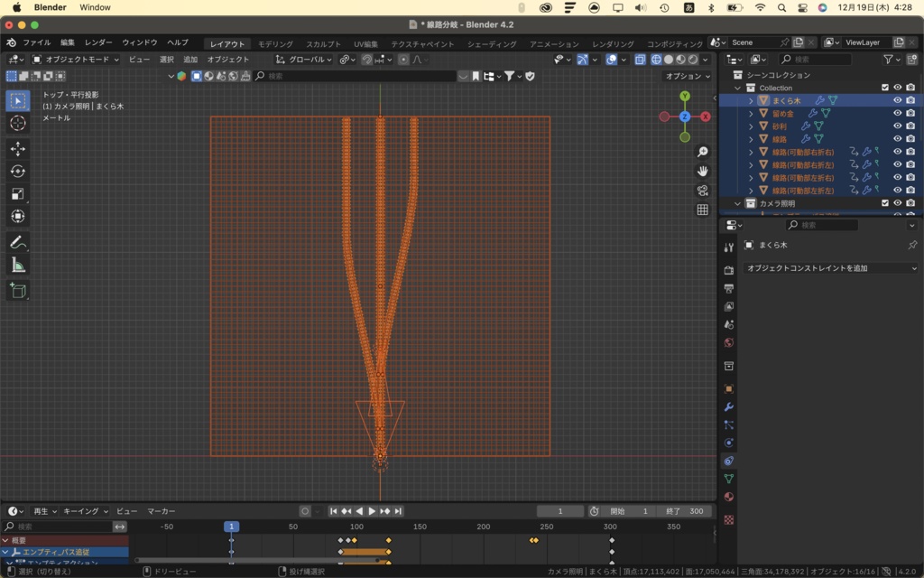This screenshot has width=924, height=578.
Task: Toggle X-ray mode in the header
Action: 641,60
